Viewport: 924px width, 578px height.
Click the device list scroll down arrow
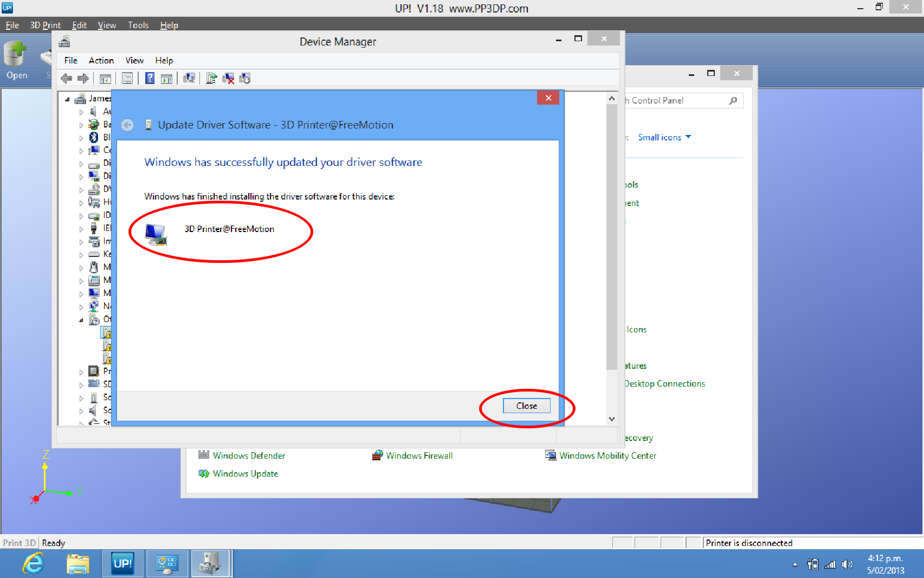[612, 419]
